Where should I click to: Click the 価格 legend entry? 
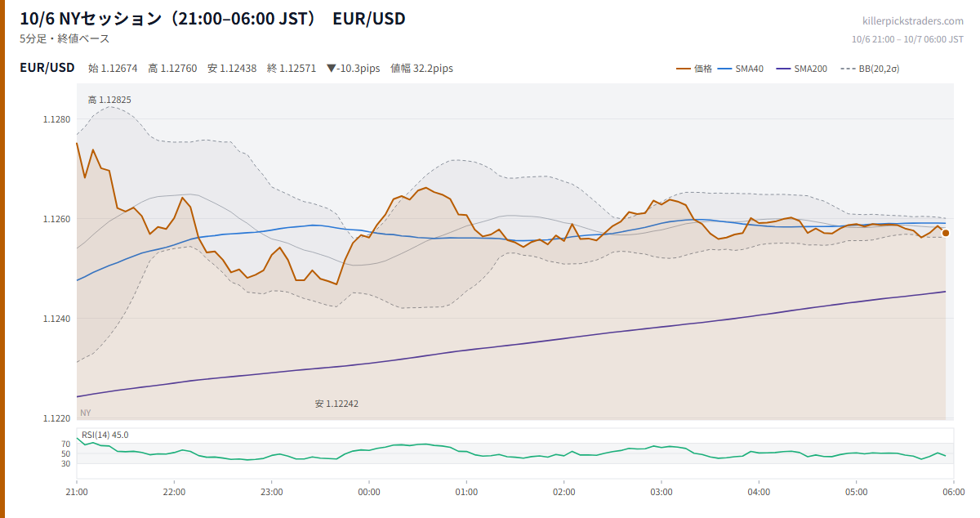tap(694, 69)
